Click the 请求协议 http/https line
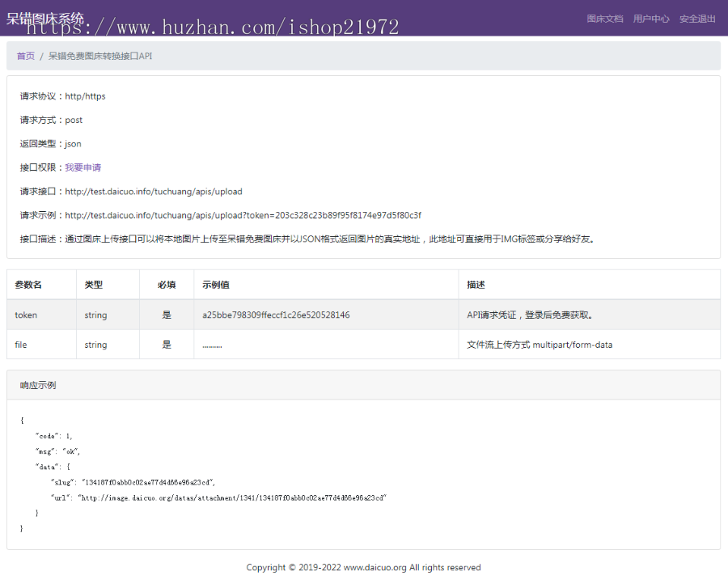The height and width of the screenshot is (584, 728). 62,96
